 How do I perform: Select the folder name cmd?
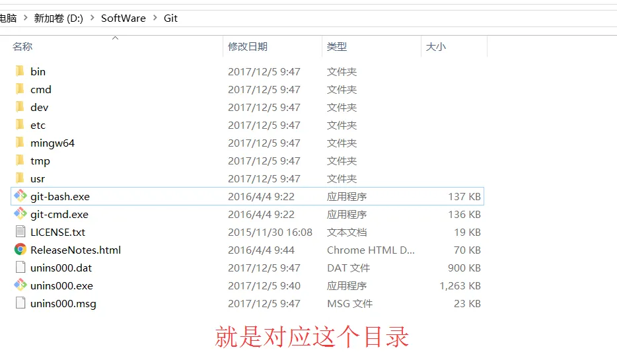click(41, 90)
